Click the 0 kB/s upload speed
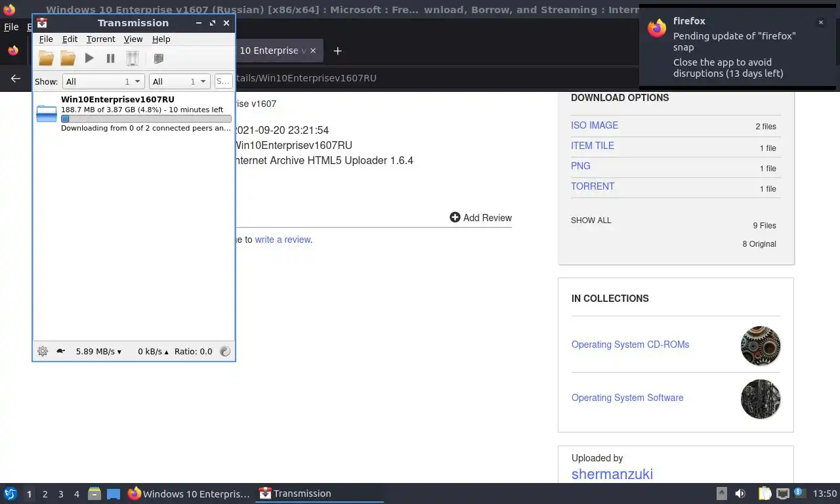The image size is (840, 504). 153,352
